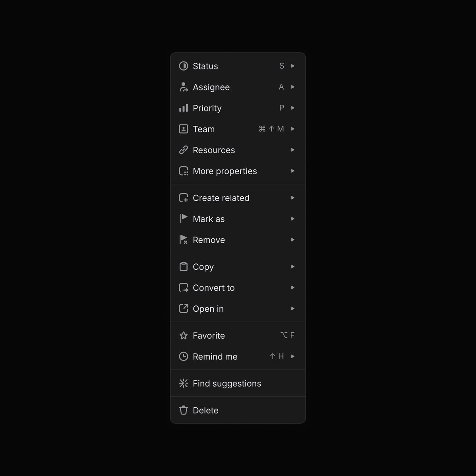
Task: Click the Find suggestions sparkle icon
Action: (x=183, y=384)
